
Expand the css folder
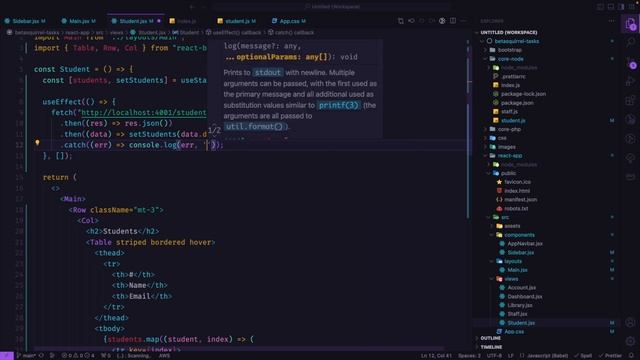pos(502,138)
